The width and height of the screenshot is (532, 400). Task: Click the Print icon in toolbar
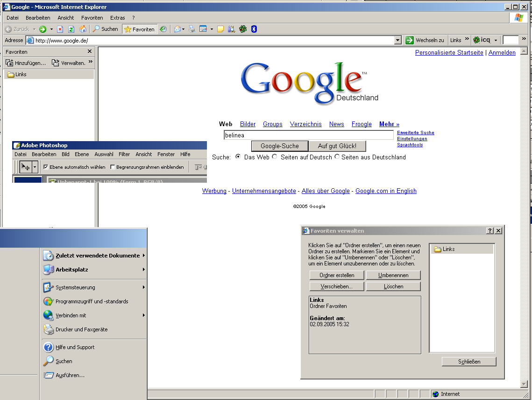click(x=192, y=29)
